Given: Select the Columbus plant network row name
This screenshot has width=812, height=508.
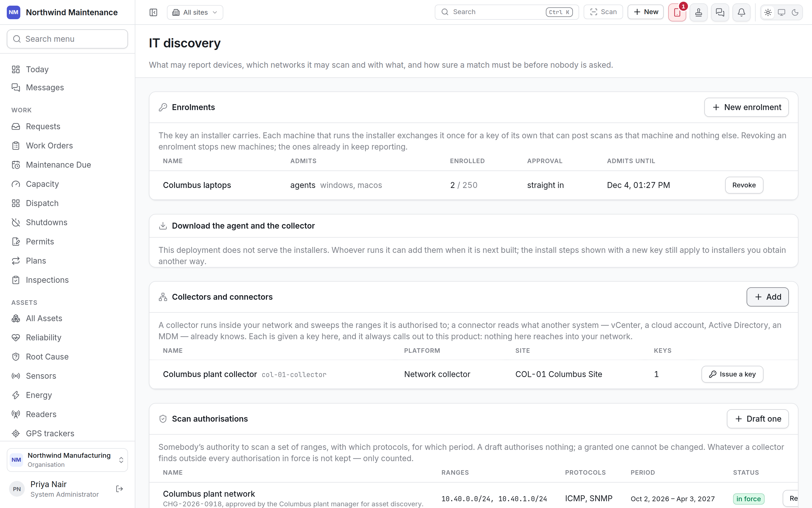Looking at the screenshot, I should (x=209, y=494).
